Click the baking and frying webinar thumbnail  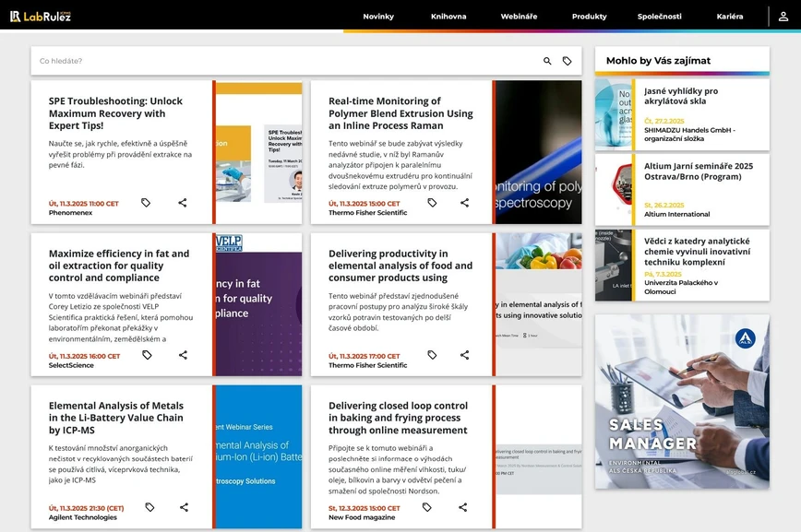(x=539, y=456)
